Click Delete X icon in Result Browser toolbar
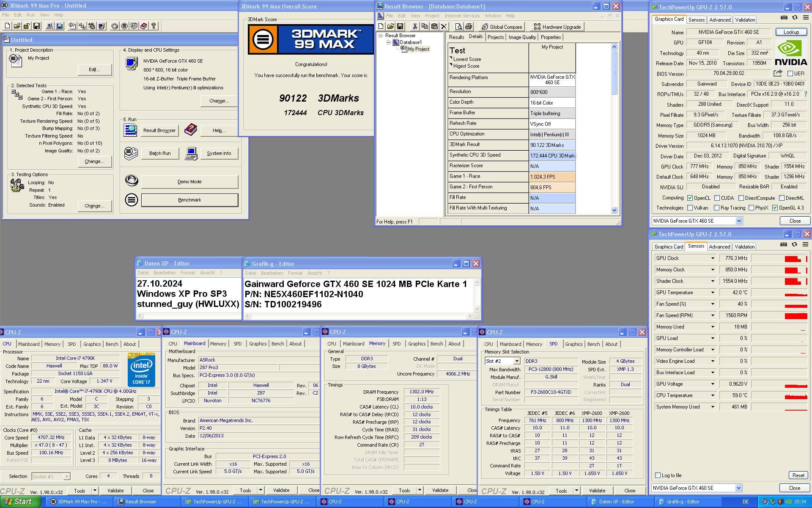Screen dimensions: 812x508 pyautogui.click(x=444, y=26)
